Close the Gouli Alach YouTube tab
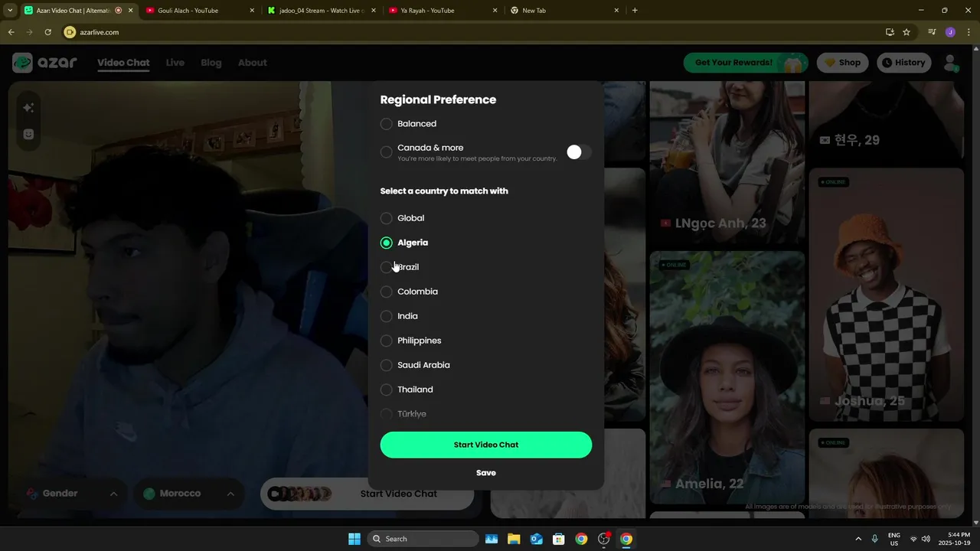The width and height of the screenshot is (980, 551). (252, 11)
